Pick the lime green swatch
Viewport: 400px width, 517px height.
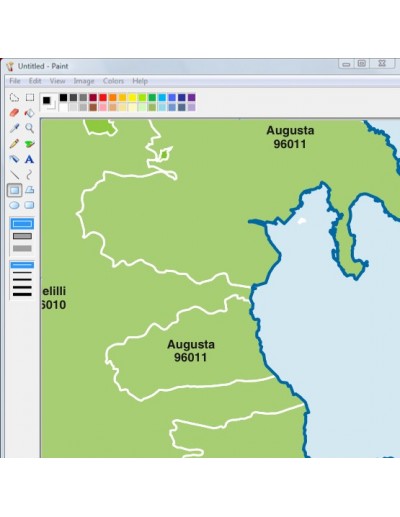[x=142, y=97]
